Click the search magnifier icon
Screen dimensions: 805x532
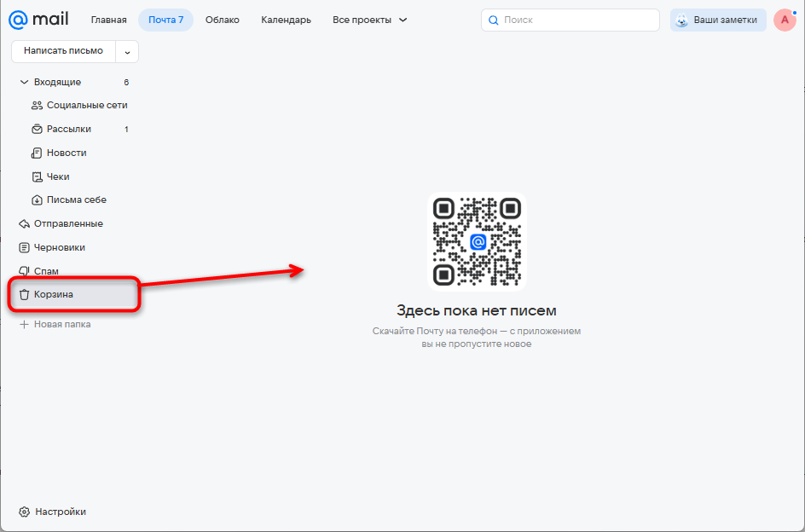[x=494, y=20]
